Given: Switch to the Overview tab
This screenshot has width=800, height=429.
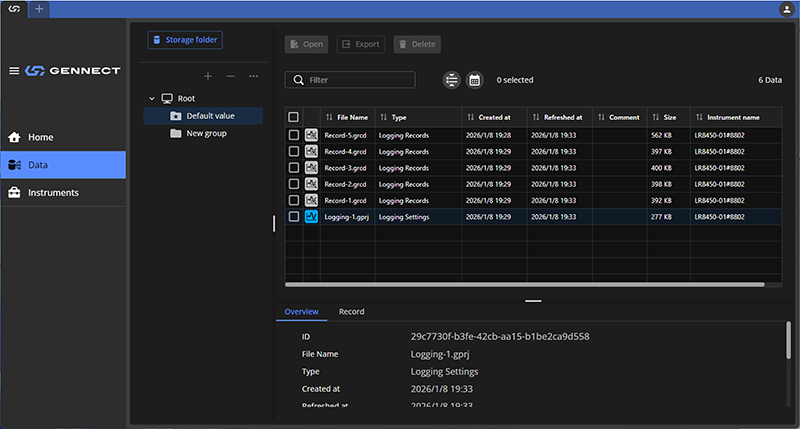Looking at the screenshot, I should [302, 312].
